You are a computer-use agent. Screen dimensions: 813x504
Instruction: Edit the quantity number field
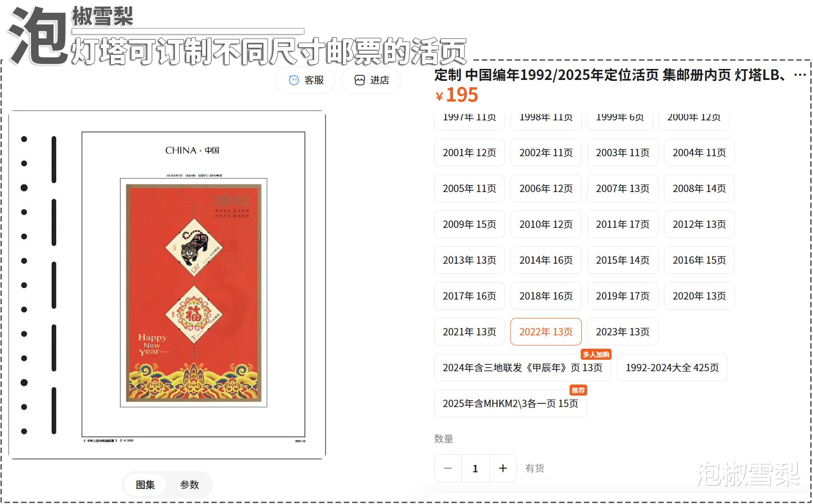(475, 468)
